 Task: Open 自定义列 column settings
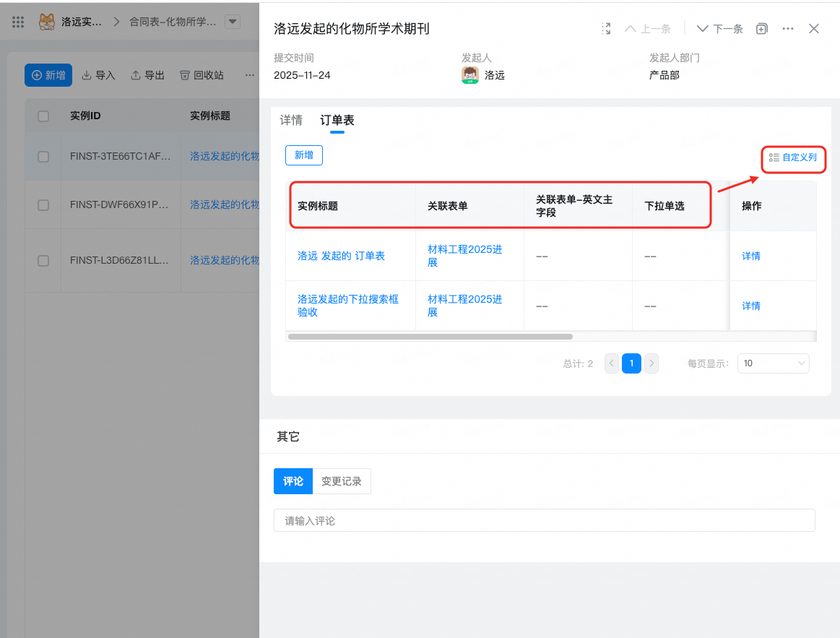pos(793,158)
